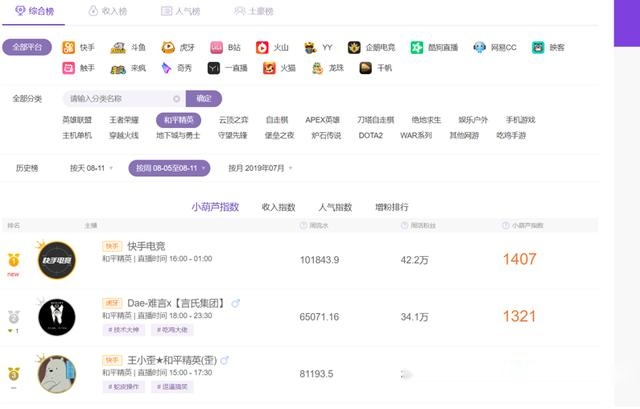Click the gold rank-one medal icon
Screen dimensions: 640x409
(x=13, y=260)
